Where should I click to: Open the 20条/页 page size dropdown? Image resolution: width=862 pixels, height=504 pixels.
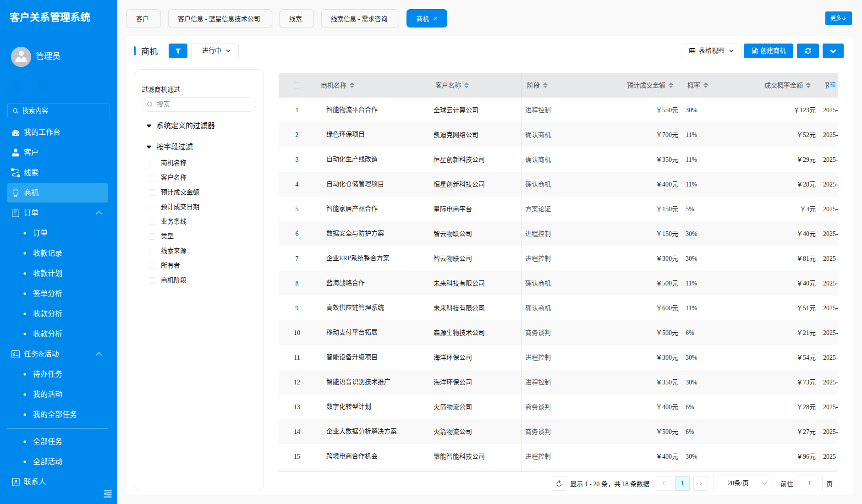[x=743, y=483]
